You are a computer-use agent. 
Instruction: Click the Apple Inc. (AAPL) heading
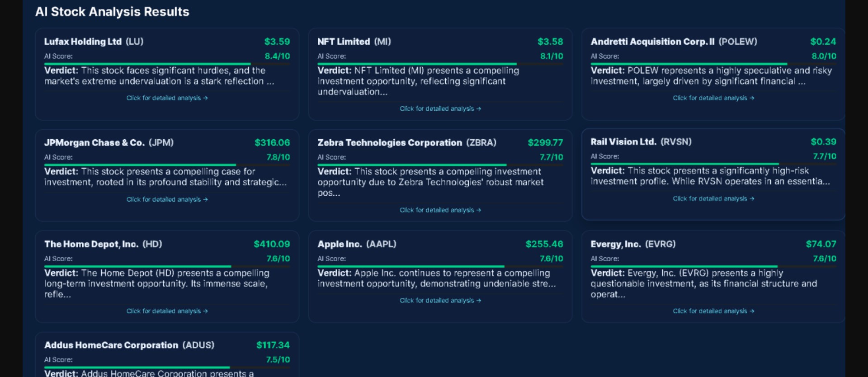(x=356, y=244)
